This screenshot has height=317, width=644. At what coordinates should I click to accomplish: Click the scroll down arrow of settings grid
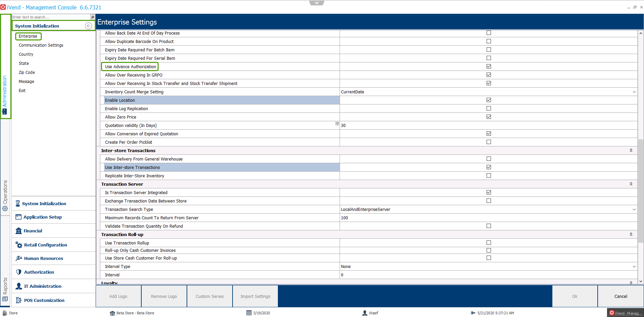click(x=641, y=281)
